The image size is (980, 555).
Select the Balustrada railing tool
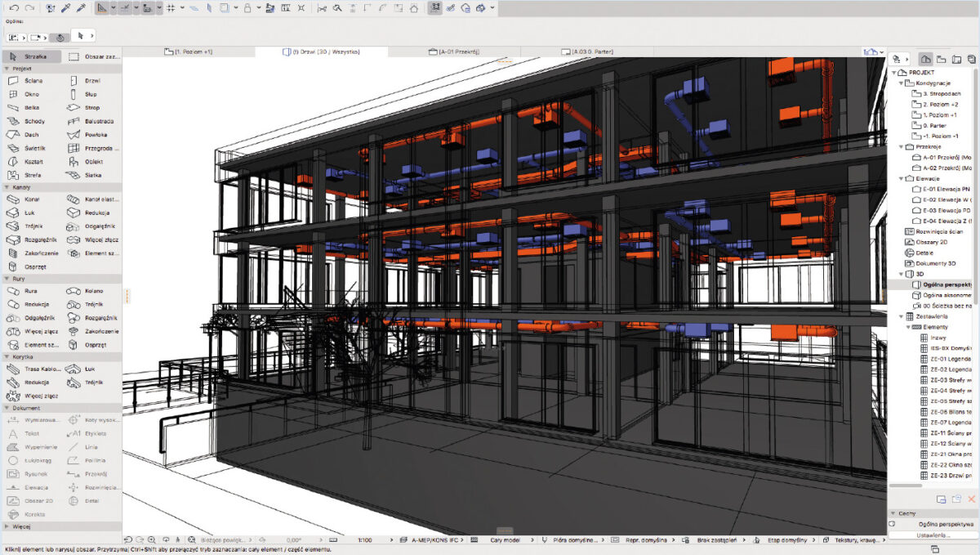[x=91, y=121]
